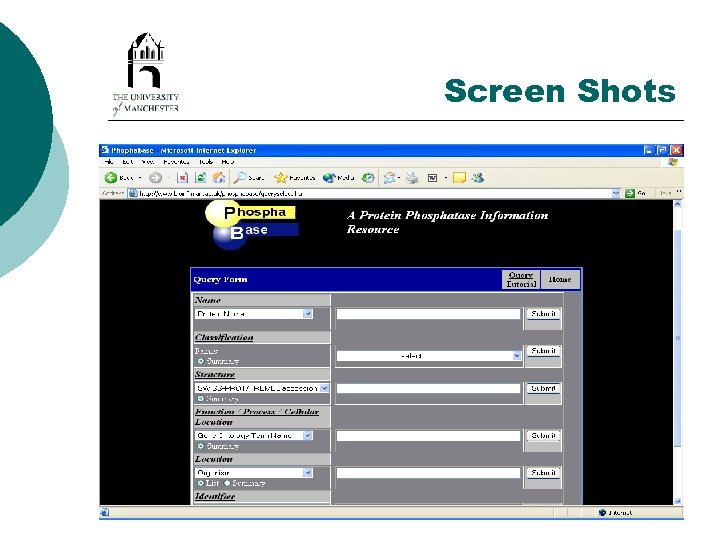Click the Function / Process / Cellular link
720x540 pixels.
(257, 411)
